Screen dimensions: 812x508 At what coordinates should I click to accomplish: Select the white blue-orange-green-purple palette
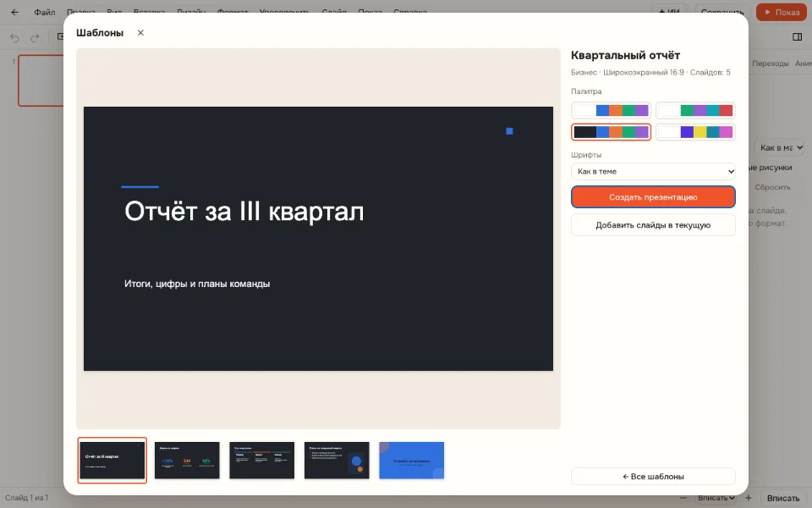pyautogui.click(x=611, y=110)
